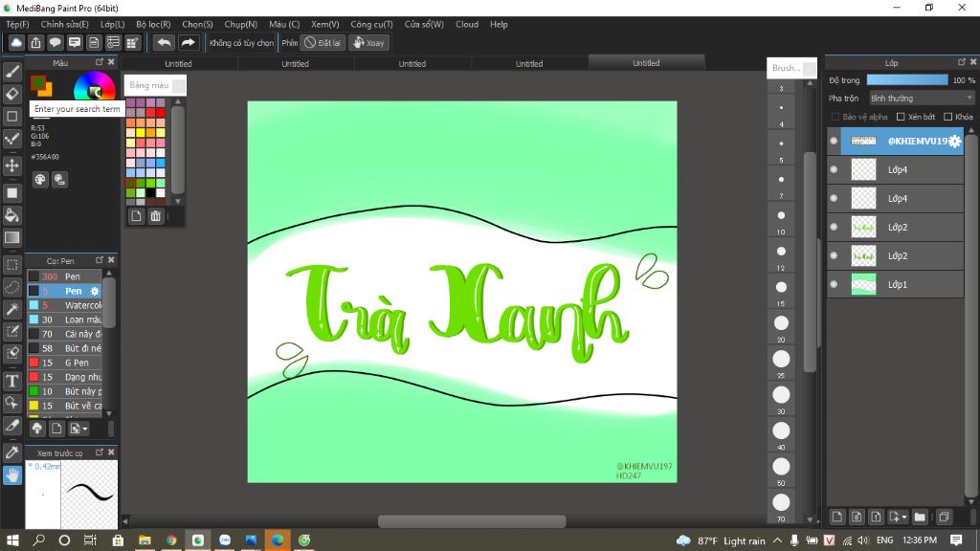Activate the Hand pan tool
The image size is (980, 551).
tap(11, 475)
